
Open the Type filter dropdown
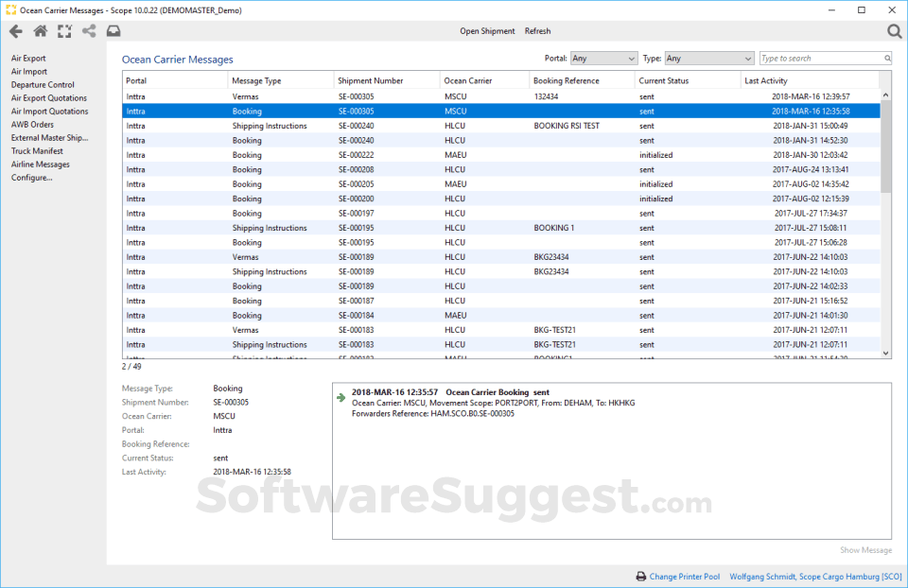click(x=709, y=58)
